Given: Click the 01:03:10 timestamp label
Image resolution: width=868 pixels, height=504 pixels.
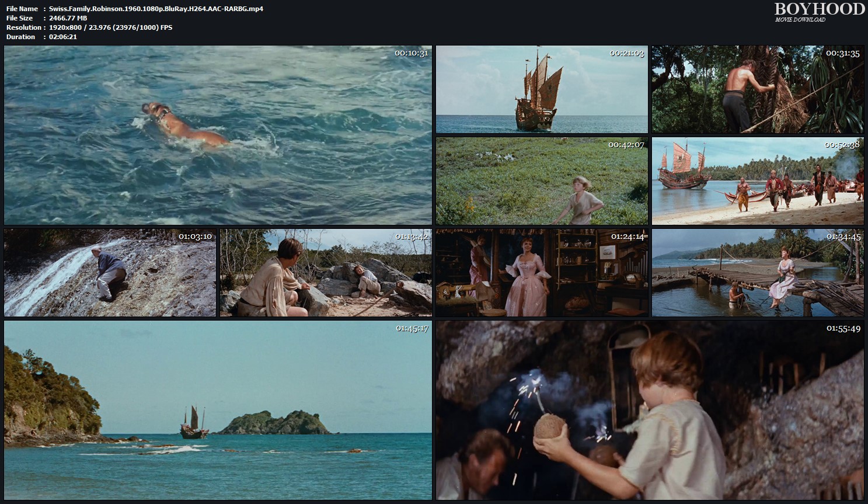Looking at the screenshot, I should pos(195,237).
